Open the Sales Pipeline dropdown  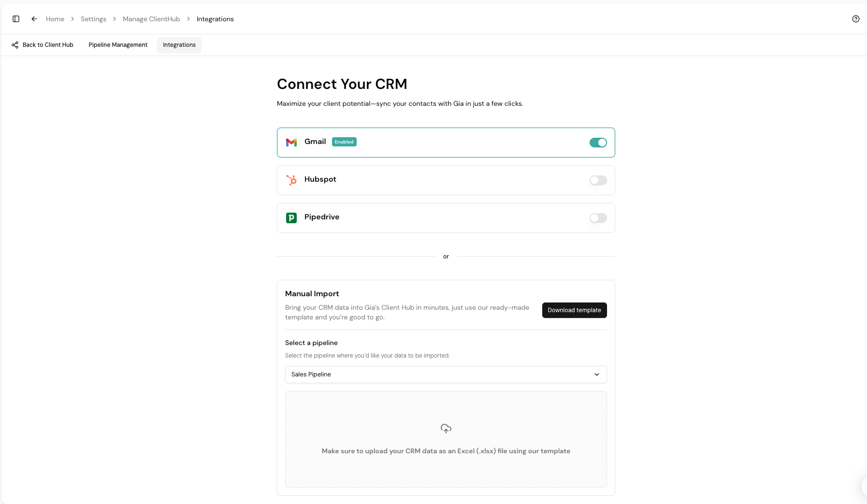tap(446, 374)
